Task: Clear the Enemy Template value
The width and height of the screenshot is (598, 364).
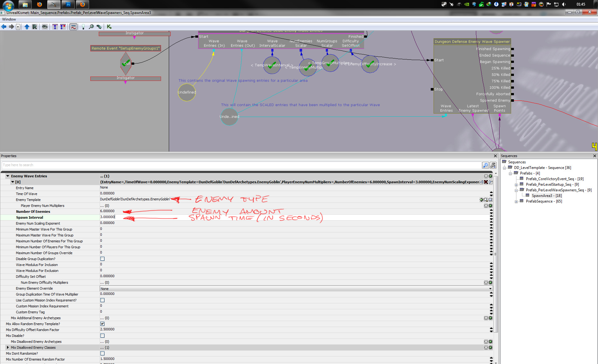Action: coord(491,200)
